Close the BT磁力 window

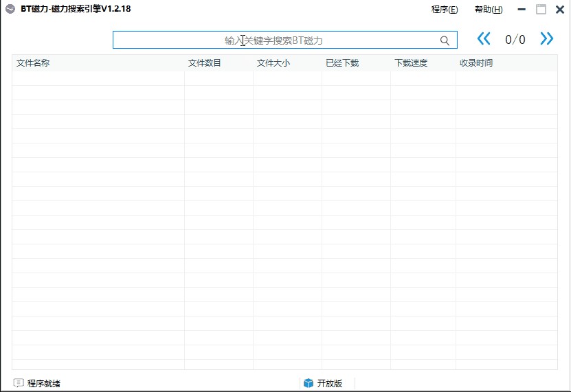[559, 10]
